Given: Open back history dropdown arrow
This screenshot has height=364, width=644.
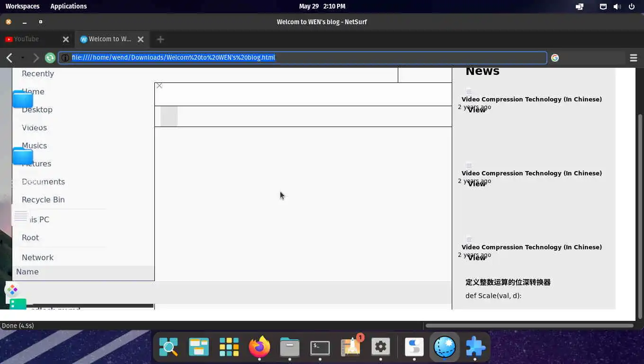Looking at the screenshot, I should (x=22, y=58).
